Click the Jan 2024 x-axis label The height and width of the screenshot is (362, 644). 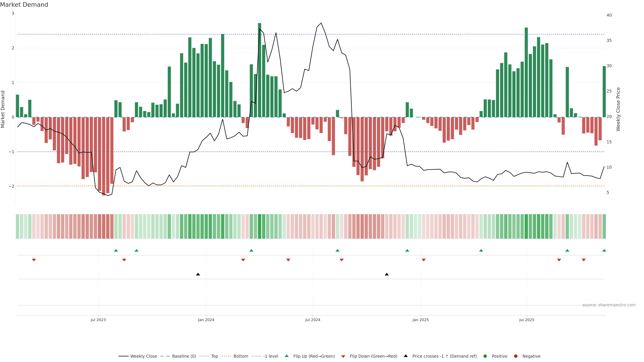(x=206, y=320)
